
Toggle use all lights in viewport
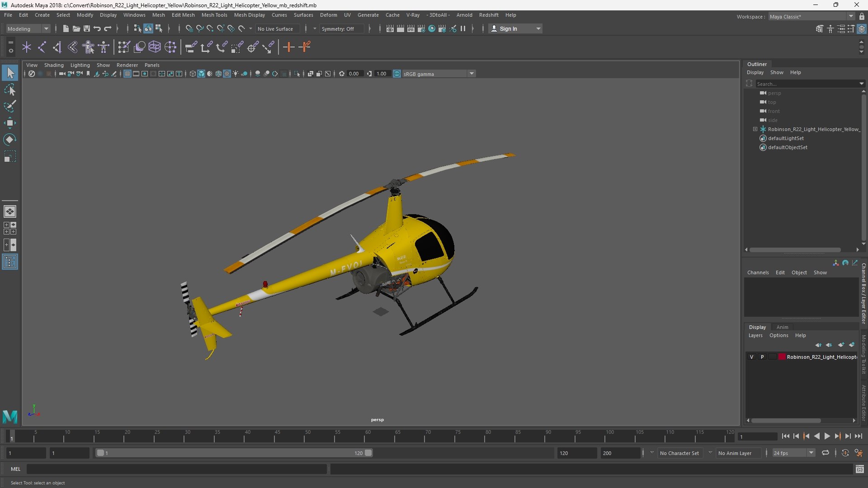pos(236,74)
